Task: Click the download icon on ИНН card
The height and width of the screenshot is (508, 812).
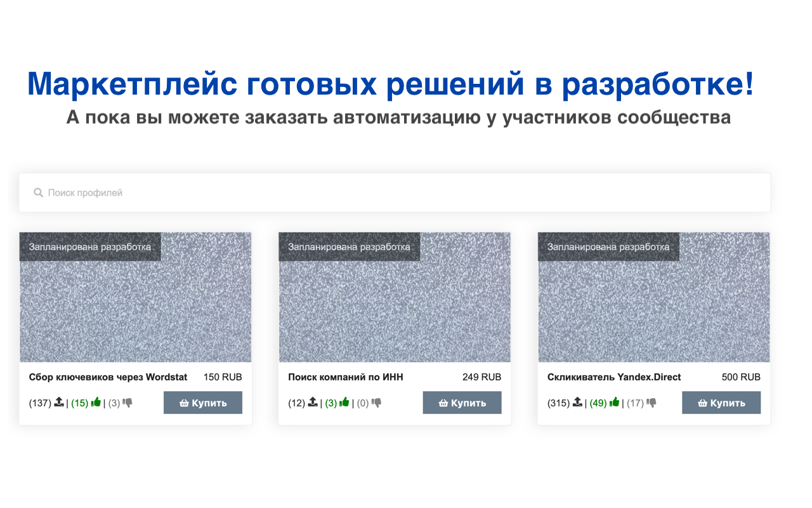Action: (313, 402)
